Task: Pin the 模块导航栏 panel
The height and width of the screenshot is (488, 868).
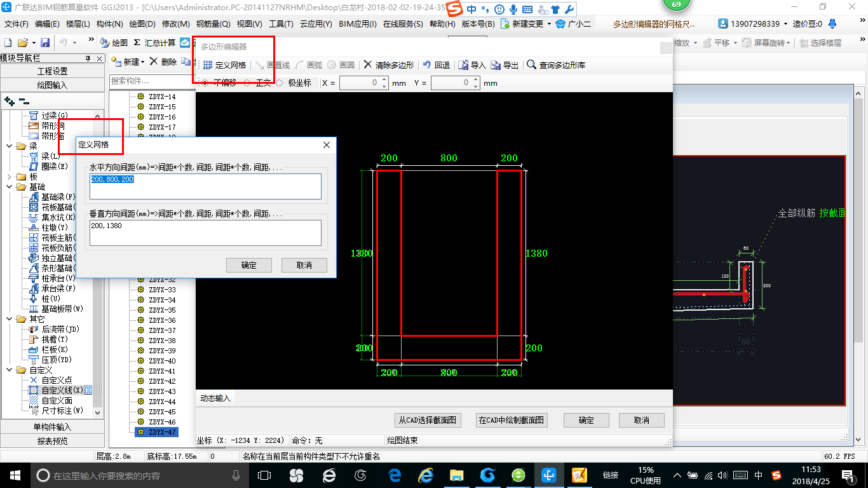Action: tap(88, 58)
